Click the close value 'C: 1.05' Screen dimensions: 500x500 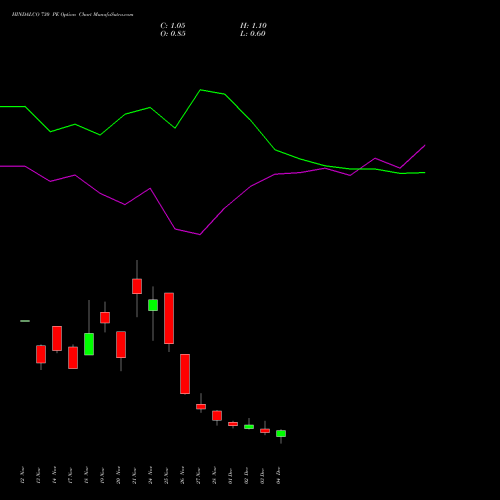coord(173,26)
